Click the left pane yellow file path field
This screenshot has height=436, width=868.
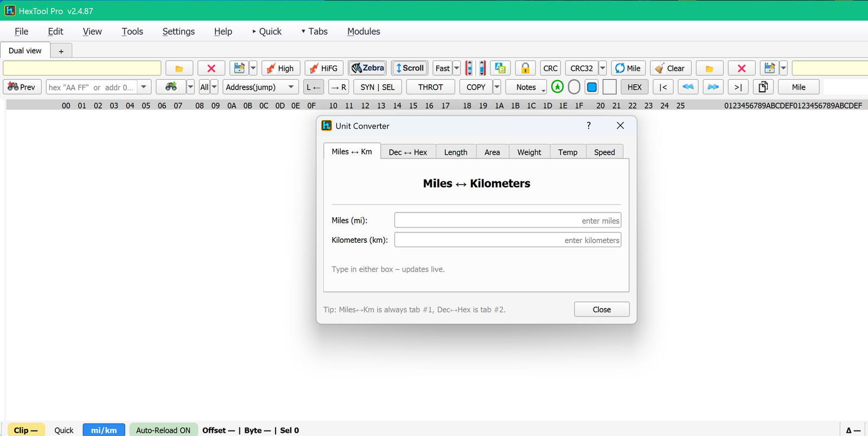(x=82, y=68)
